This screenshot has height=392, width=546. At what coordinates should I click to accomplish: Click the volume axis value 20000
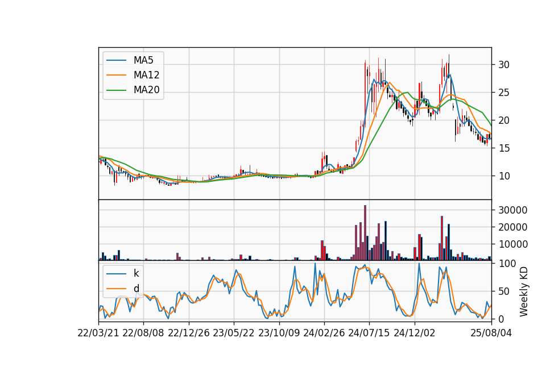click(513, 227)
